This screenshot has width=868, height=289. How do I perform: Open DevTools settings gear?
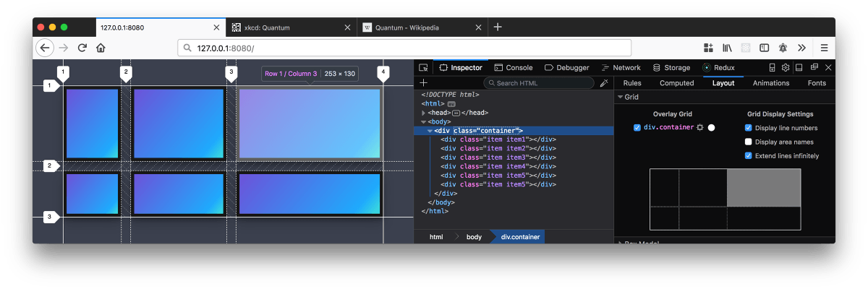[x=786, y=68]
